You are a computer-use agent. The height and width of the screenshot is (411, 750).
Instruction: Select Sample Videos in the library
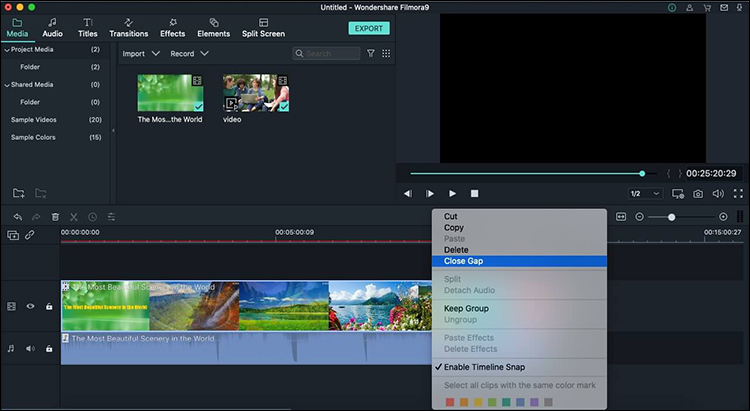33,120
